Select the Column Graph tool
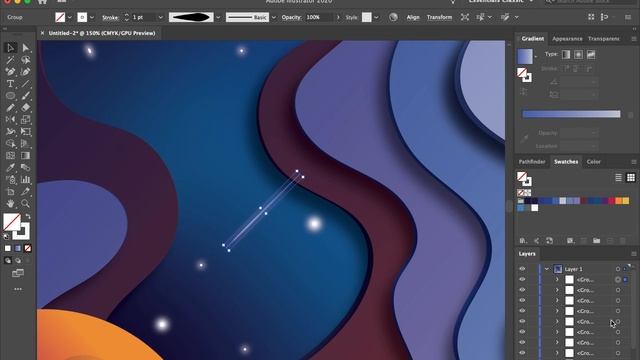 [25, 179]
